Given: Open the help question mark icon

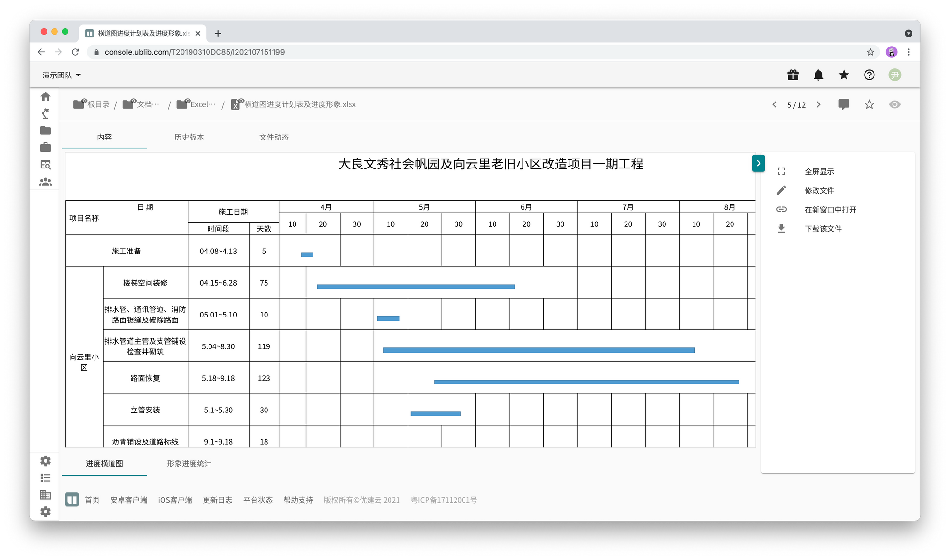Looking at the screenshot, I should (x=869, y=75).
